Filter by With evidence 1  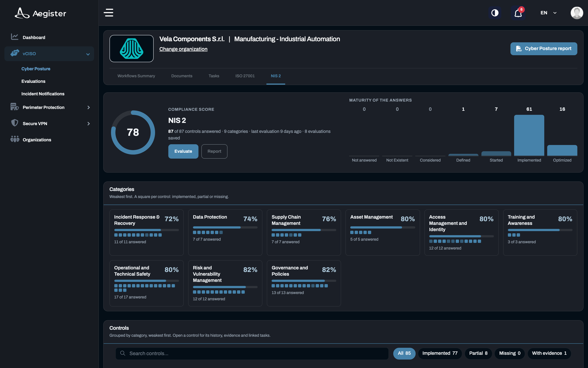549,353
